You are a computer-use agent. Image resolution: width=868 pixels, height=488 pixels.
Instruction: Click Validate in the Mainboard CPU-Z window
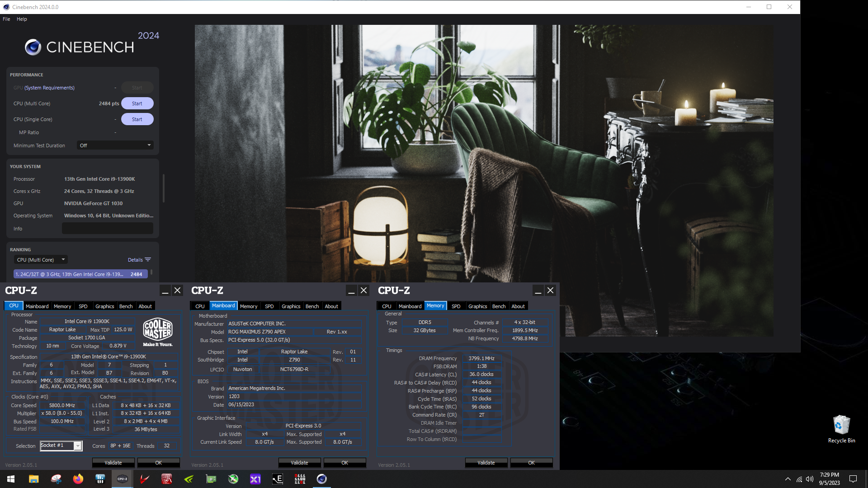tap(299, 463)
